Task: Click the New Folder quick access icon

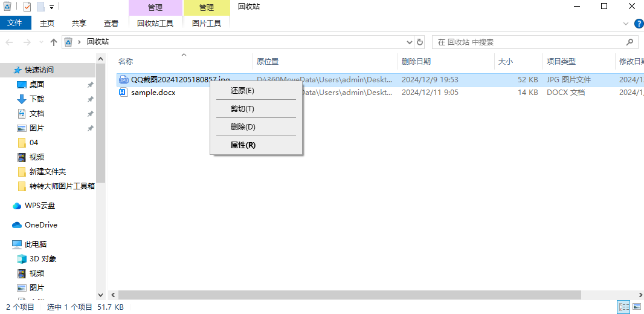Action: tap(40, 7)
